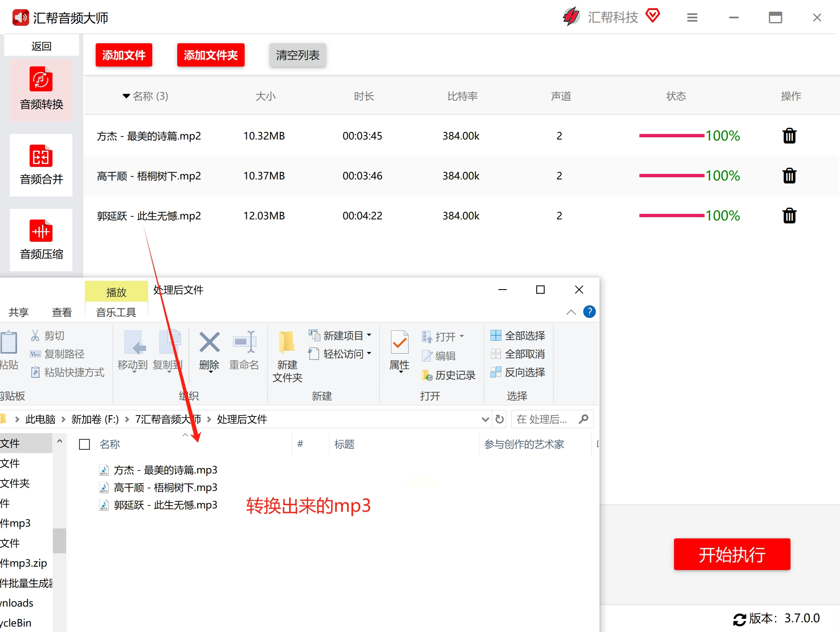Click the 开始执行 start button
Screen dimensions: 840x632
(x=732, y=554)
